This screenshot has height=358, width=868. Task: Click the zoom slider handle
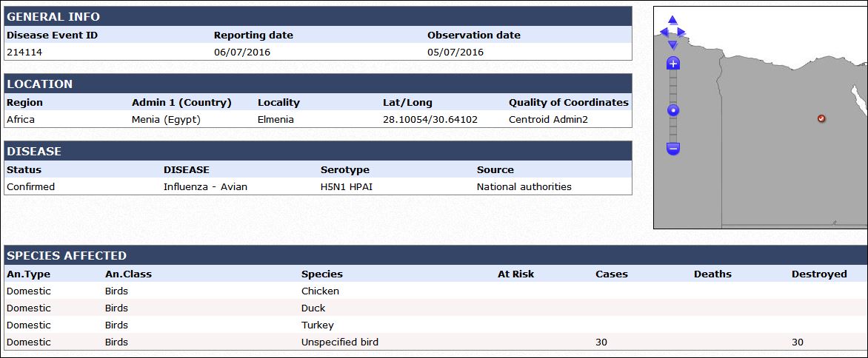pyautogui.click(x=673, y=110)
